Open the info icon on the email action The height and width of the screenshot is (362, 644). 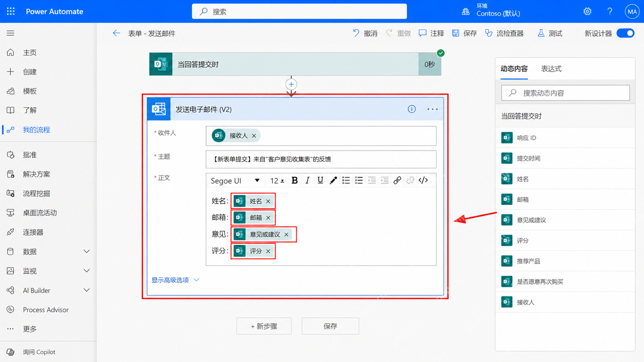pyautogui.click(x=412, y=109)
